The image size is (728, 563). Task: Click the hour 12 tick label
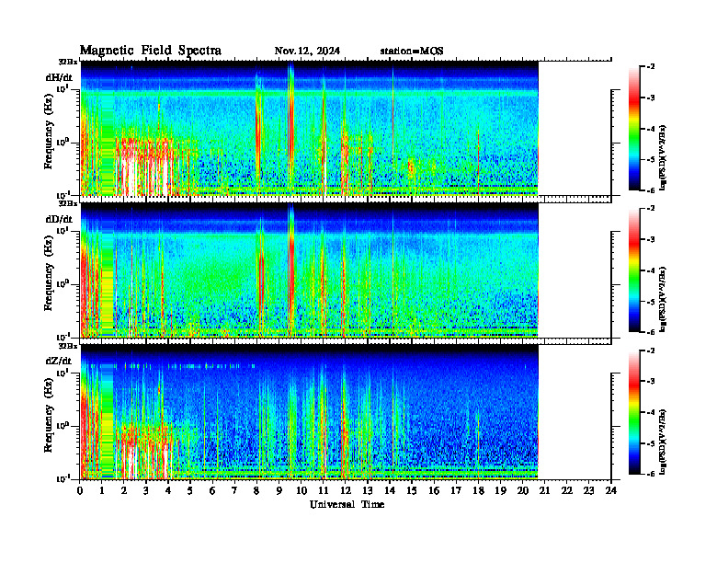[x=346, y=490]
